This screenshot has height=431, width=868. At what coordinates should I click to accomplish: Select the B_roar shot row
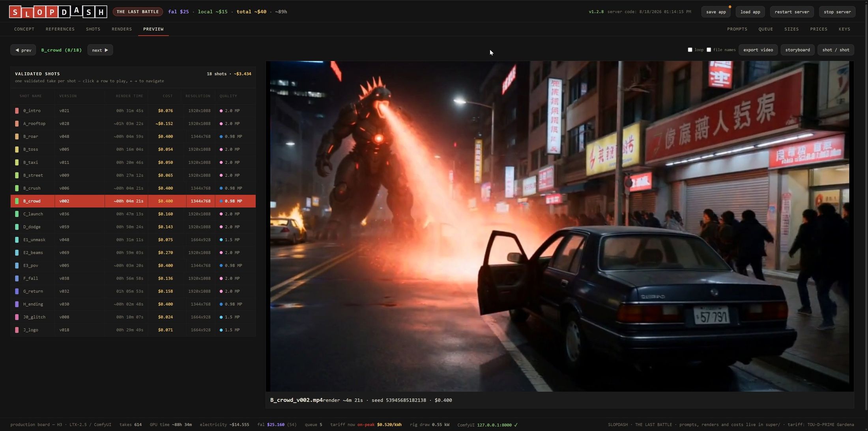coord(133,137)
